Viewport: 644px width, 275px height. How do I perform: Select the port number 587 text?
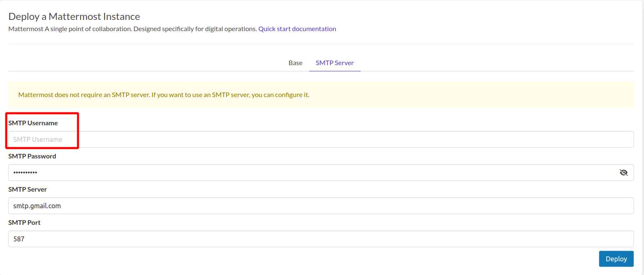[19, 238]
